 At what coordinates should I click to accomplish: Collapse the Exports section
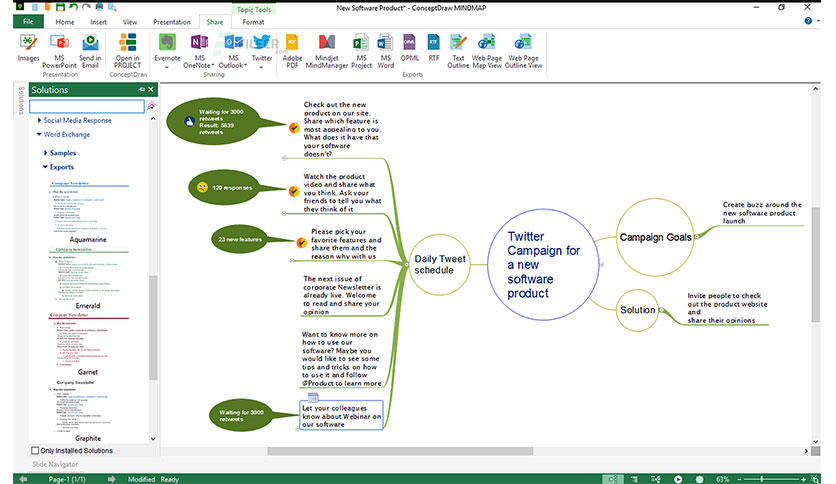pyautogui.click(x=45, y=167)
